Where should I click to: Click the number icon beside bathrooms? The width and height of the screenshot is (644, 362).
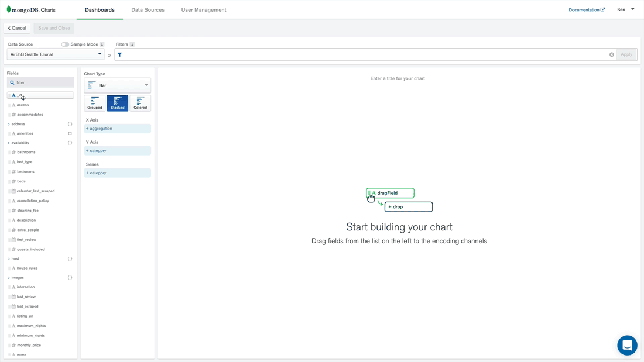tap(13, 152)
